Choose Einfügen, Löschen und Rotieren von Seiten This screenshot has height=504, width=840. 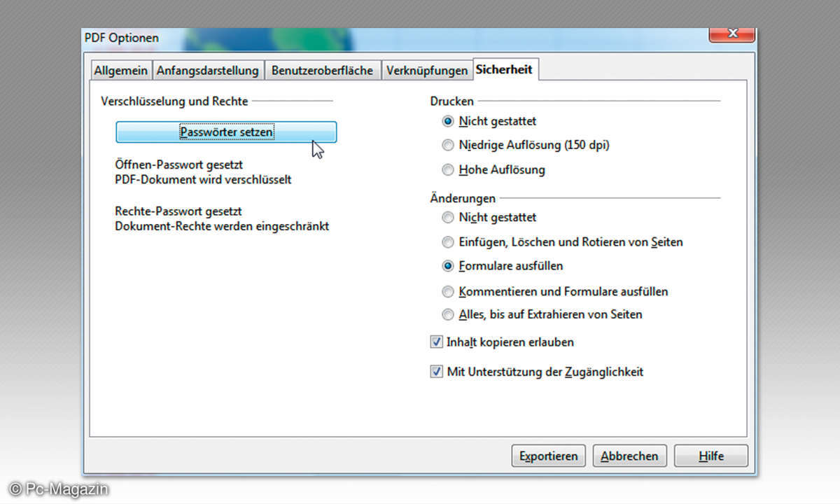tap(563, 242)
